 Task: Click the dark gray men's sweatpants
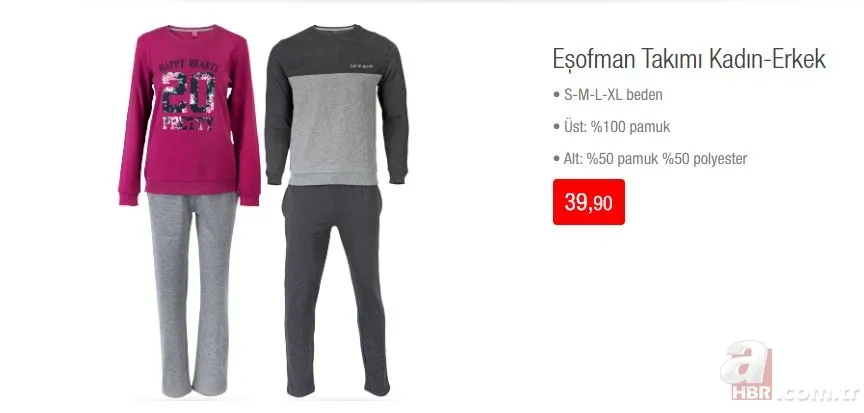point(334,290)
